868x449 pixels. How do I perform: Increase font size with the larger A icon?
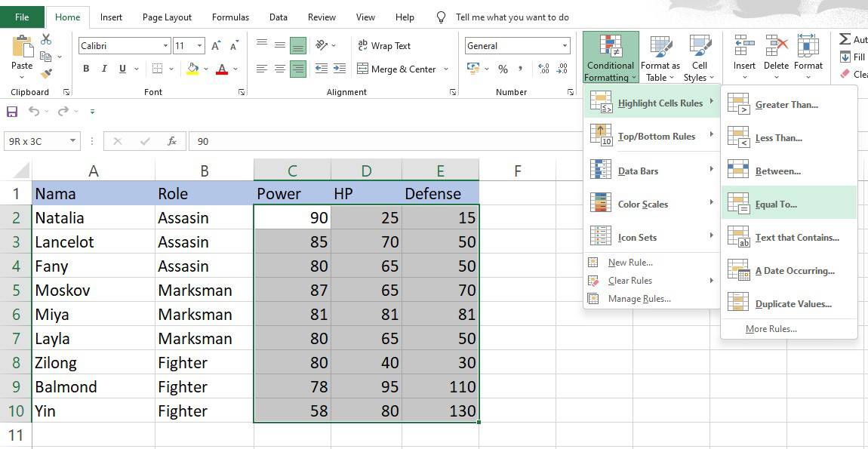coord(217,46)
